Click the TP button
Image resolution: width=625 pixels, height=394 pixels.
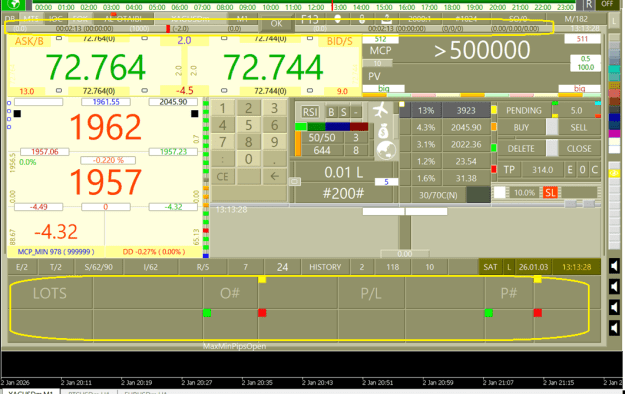tap(509, 170)
